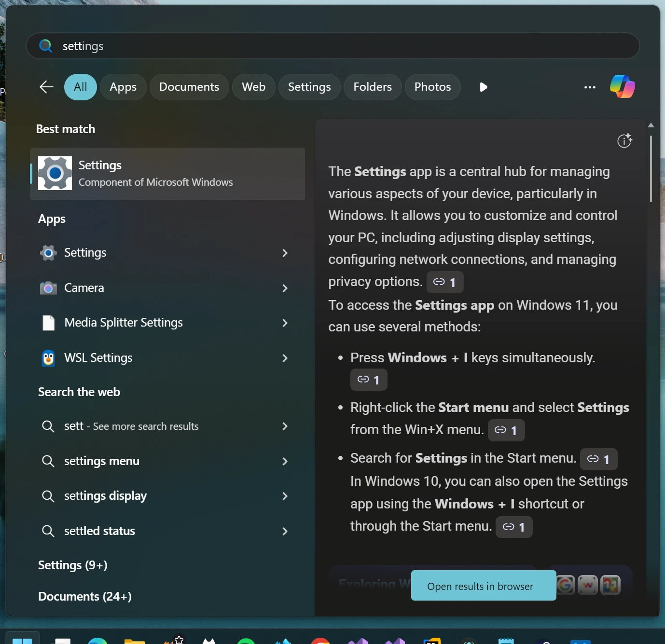
Task: Select the Photos filter tab
Action: pos(432,87)
